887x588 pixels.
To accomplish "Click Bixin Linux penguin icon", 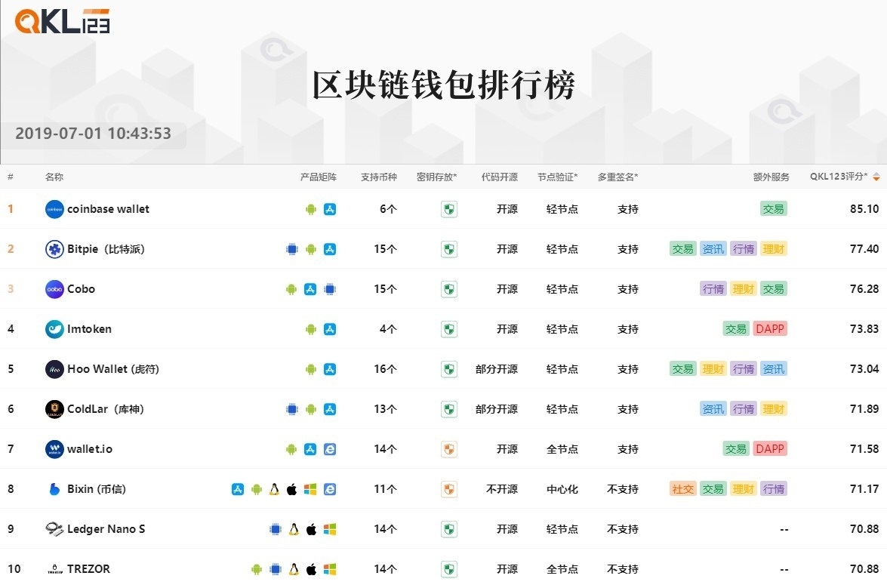I will coord(274,489).
